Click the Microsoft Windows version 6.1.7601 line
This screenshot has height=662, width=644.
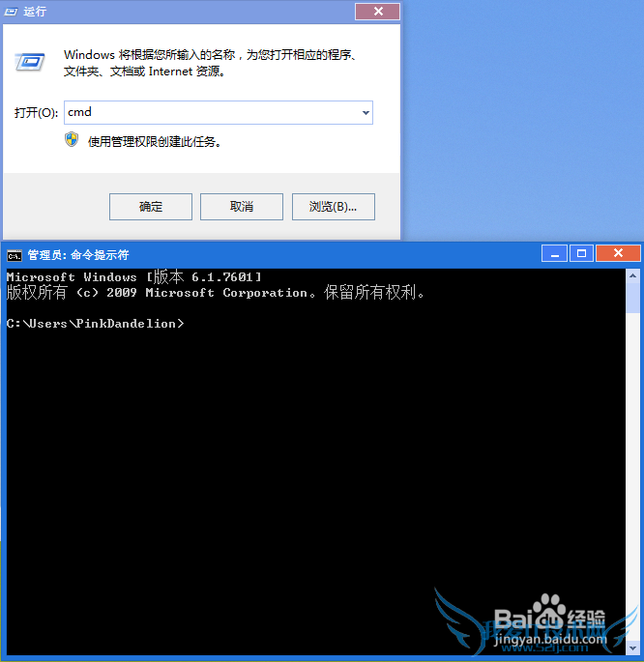134,277
